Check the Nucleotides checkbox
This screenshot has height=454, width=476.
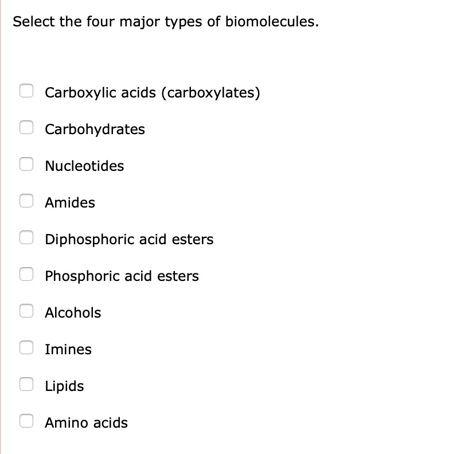[x=26, y=164]
